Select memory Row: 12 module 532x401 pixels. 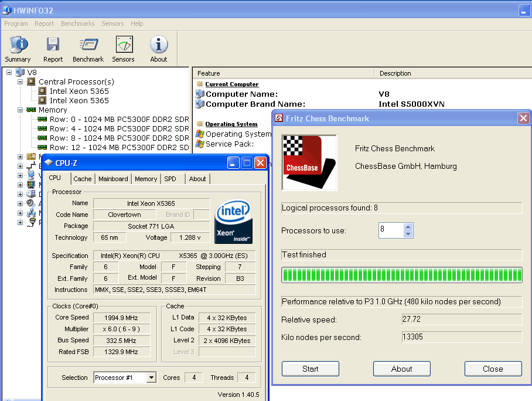(119, 147)
